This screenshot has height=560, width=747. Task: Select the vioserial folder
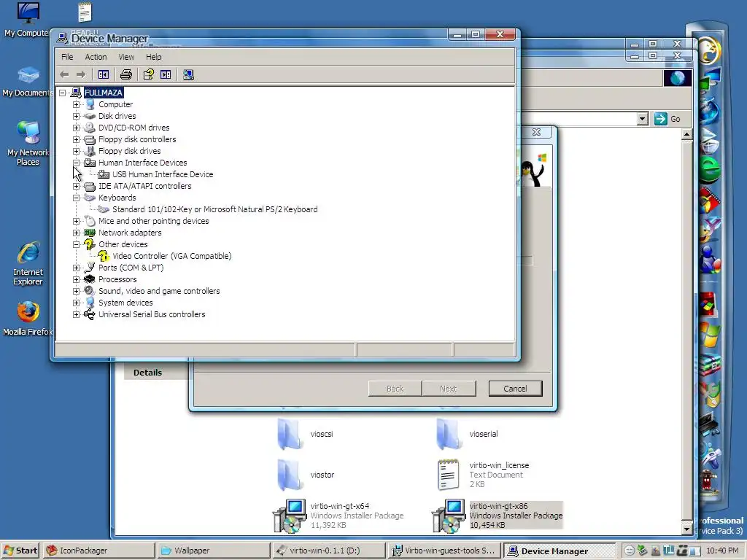[467, 434]
